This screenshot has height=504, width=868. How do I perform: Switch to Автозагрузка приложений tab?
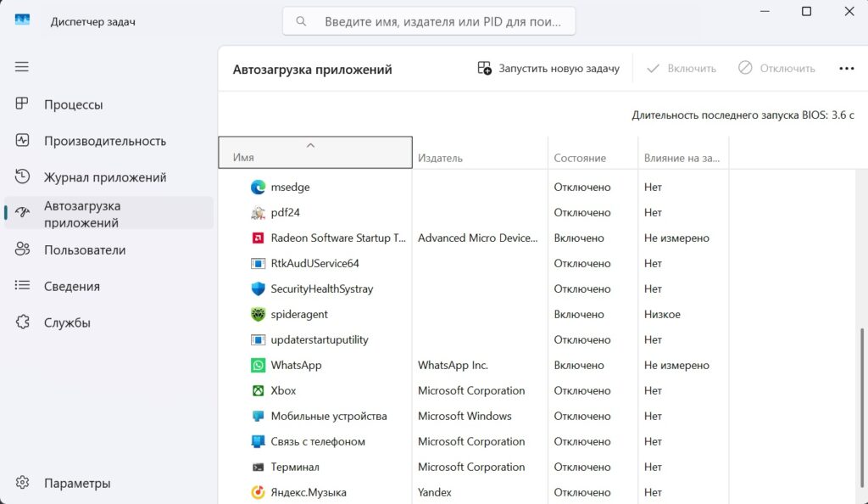[x=108, y=213]
